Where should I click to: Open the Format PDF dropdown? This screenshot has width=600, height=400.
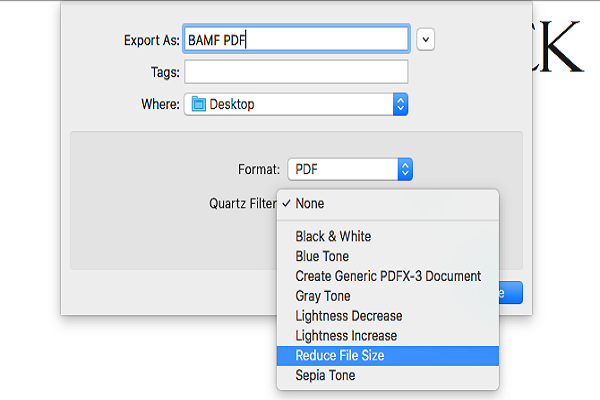pyautogui.click(x=404, y=169)
